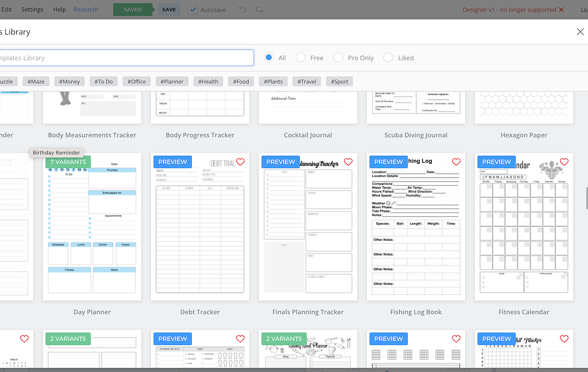Viewport: 588px width, 372px height.
Task: Dismiss the 'Designer v1' notice X icon
Action: point(561,10)
